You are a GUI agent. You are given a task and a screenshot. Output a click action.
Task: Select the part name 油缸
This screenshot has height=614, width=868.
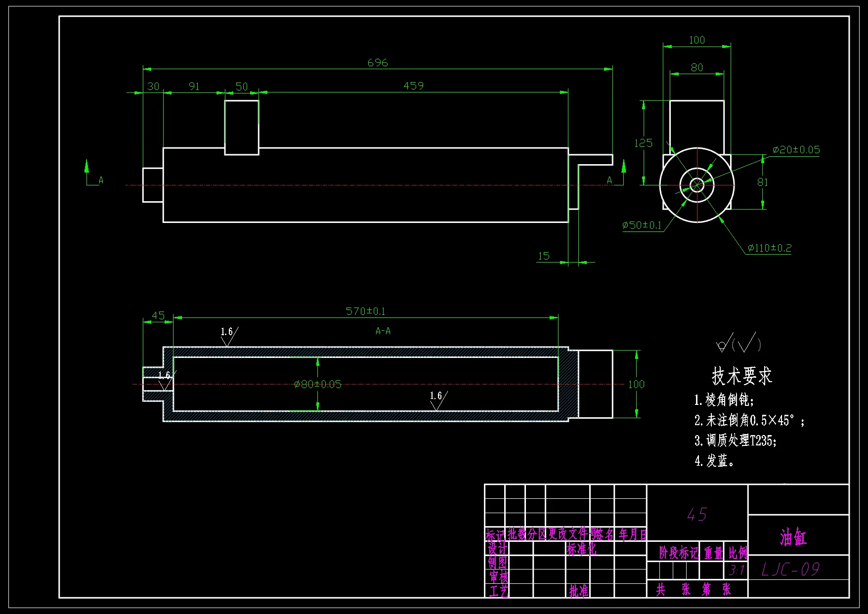[x=793, y=537]
